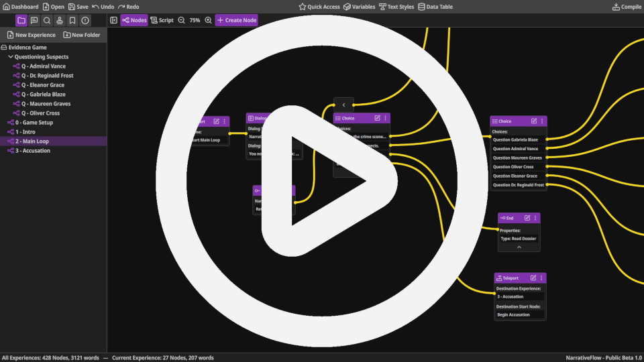Edit the Teleport node via pencil icon
Screen dimensions: 644x362
pyautogui.click(x=533, y=278)
